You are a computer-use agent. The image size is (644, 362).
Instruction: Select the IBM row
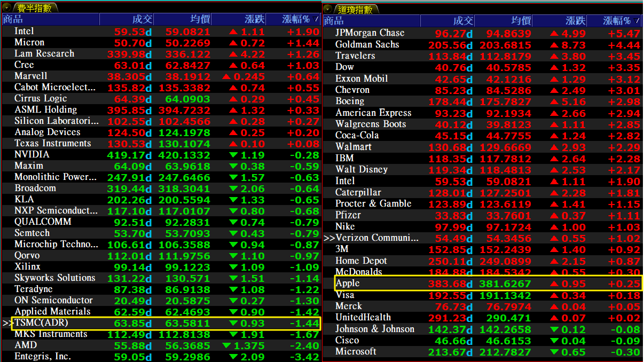[482, 159]
